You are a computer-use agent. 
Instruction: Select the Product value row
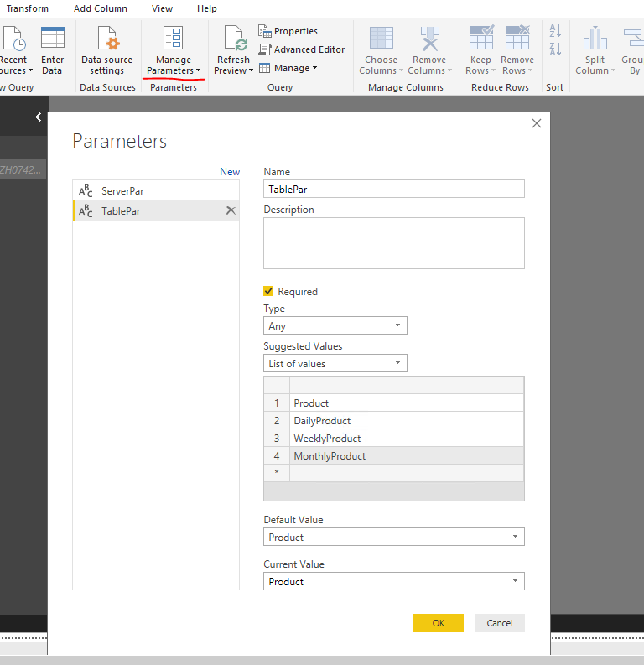(x=394, y=403)
